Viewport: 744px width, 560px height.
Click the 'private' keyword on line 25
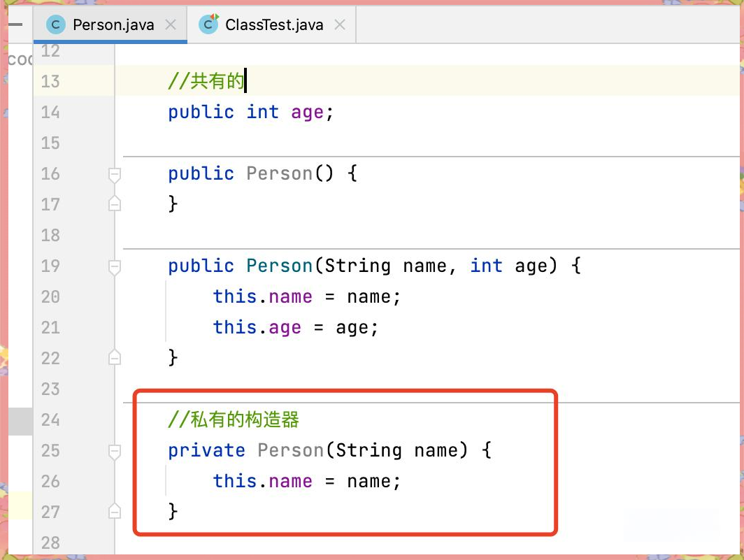point(206,450)
